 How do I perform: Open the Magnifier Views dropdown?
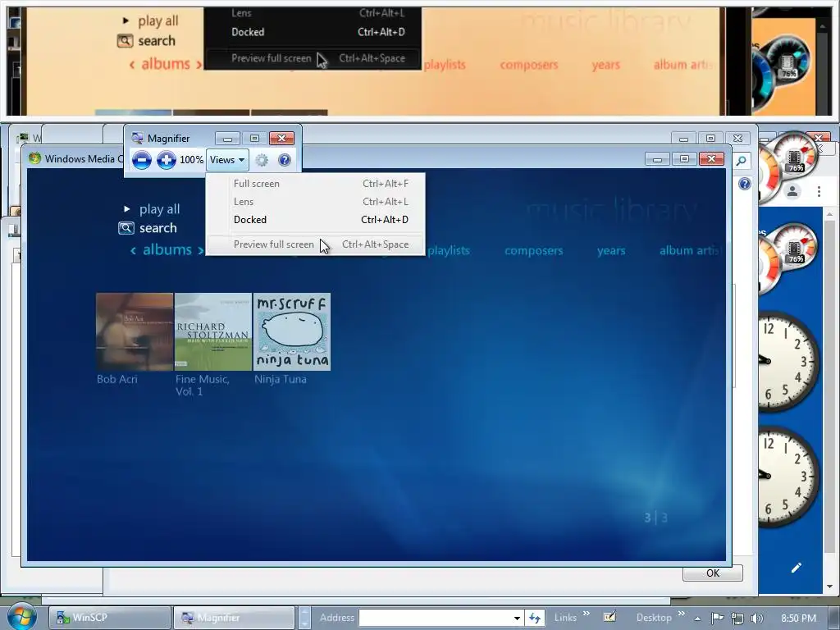pyautogui.click(x=227, y=160)
